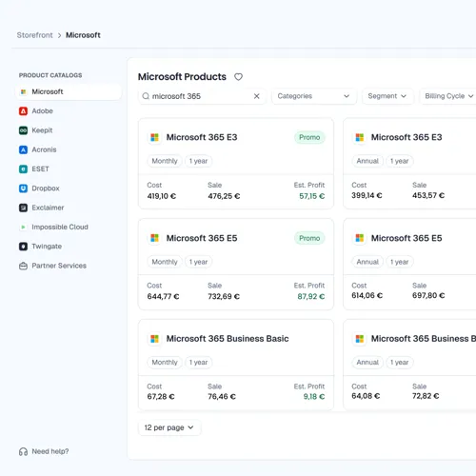Open the Acronis catalog icon
476x476 pixels.
(23, 149)
